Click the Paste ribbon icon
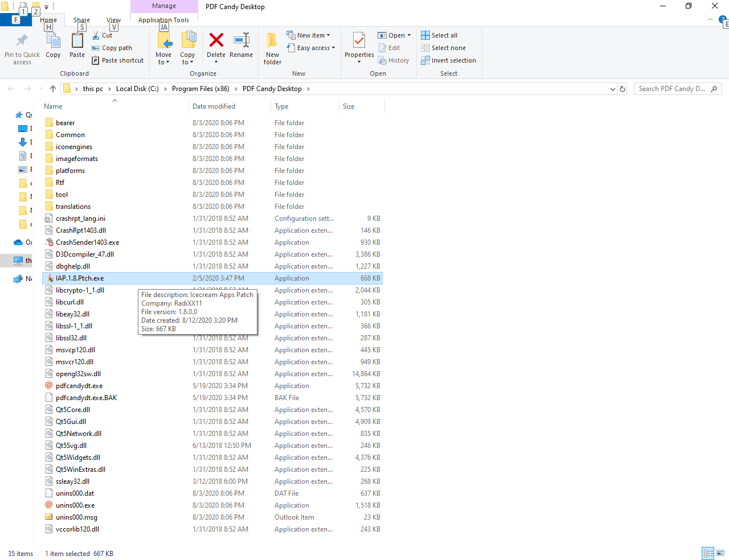 pyautogui.click(x=77, y=41)
